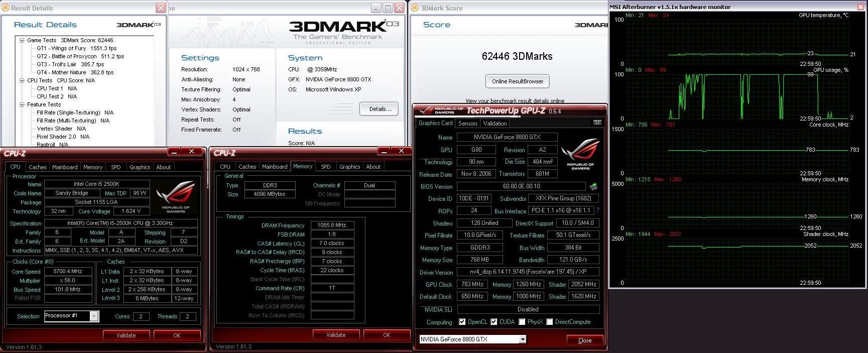Open Mainboard tab in CPU-Z CPU window

click(x=65, y=167)
